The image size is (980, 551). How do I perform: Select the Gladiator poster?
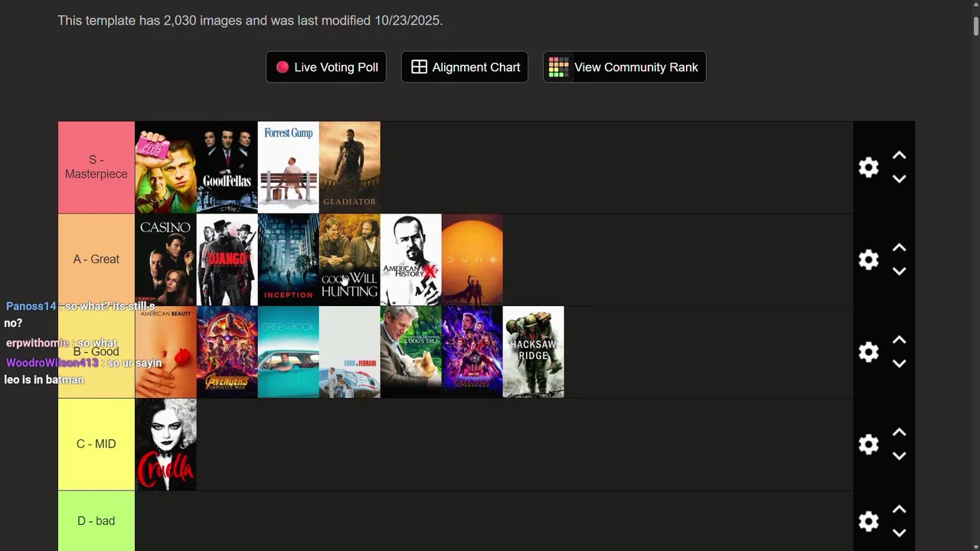[350, 168]
